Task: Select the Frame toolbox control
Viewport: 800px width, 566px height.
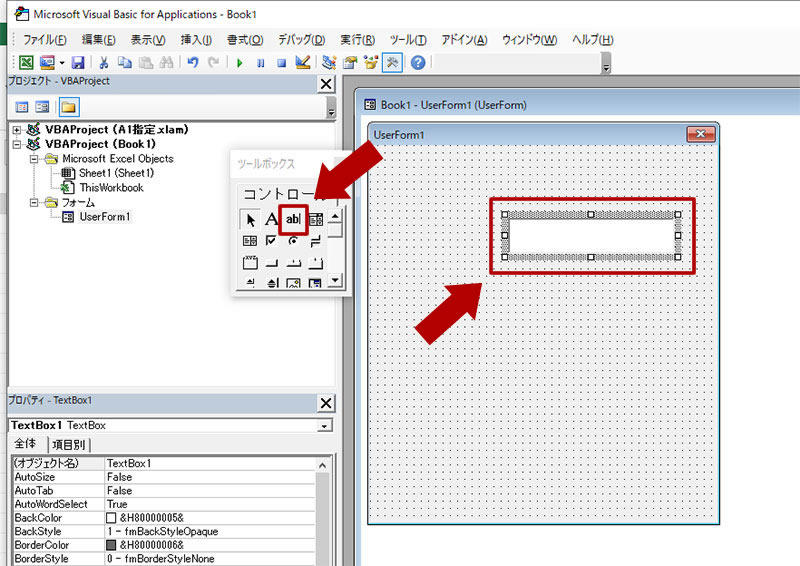Action: click(x=250, y=263)
